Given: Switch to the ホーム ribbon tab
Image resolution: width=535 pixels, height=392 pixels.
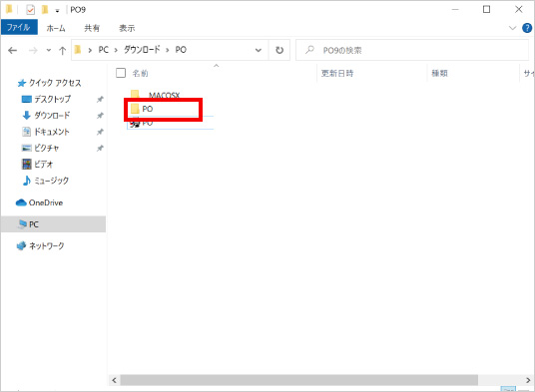Looking at the screenshot, I should pos(56,28).
